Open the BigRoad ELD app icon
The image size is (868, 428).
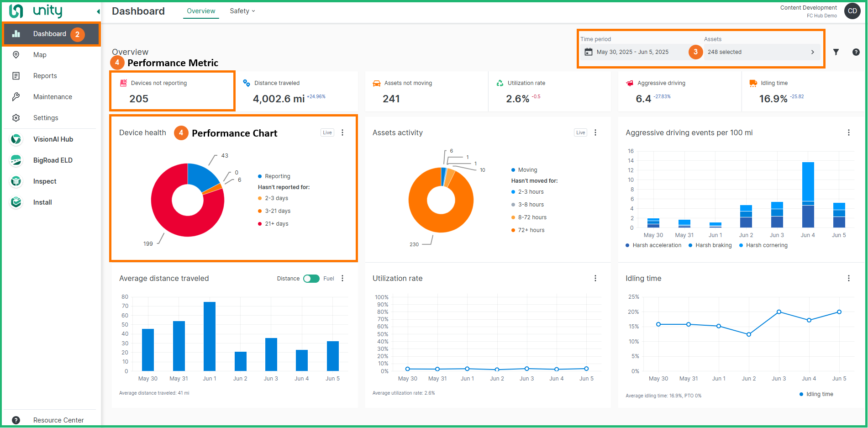coord(16,160)
